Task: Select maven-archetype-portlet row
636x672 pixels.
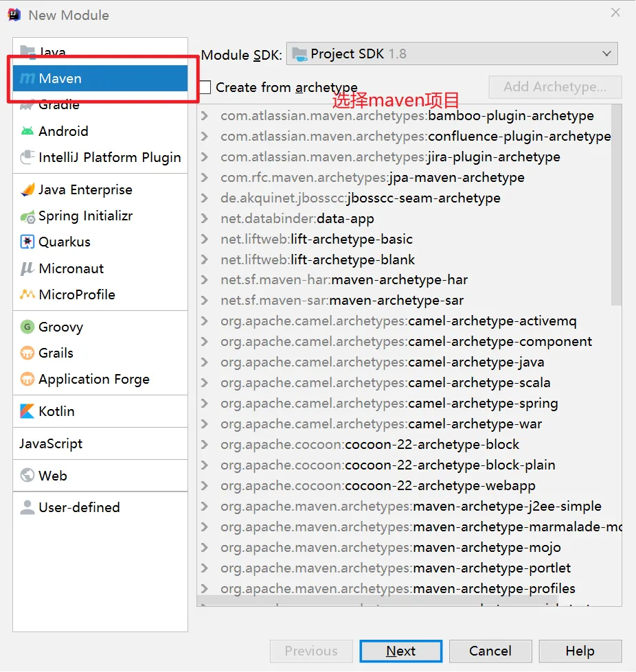Action: pos(409,568)
